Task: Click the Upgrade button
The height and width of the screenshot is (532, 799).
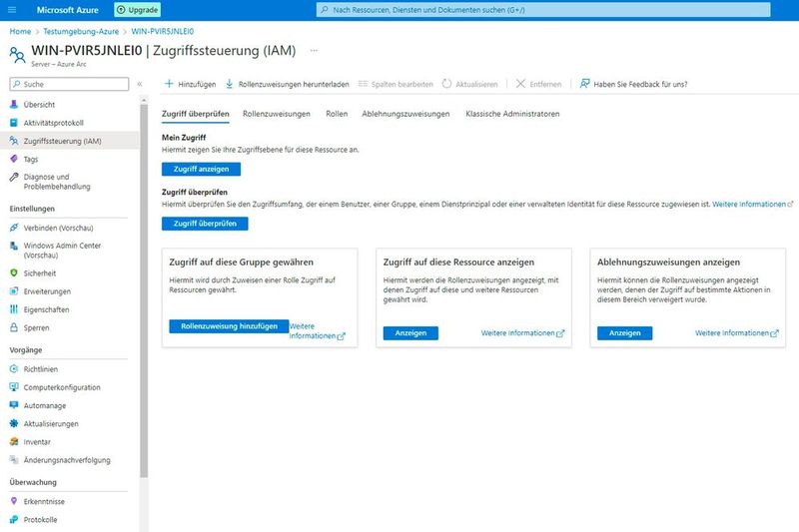Action: 137,10
